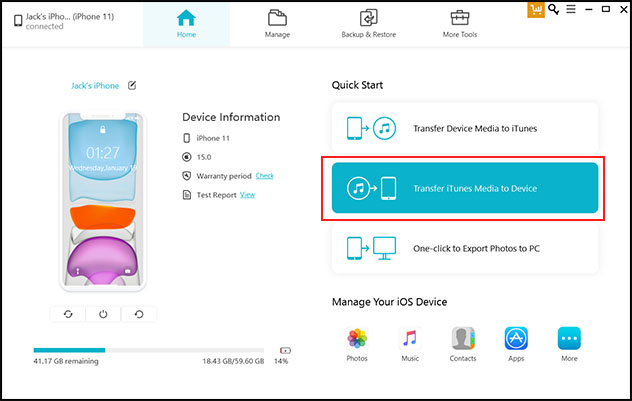
Task: Click One-click to Export Photos to PC
Action: 465,248
